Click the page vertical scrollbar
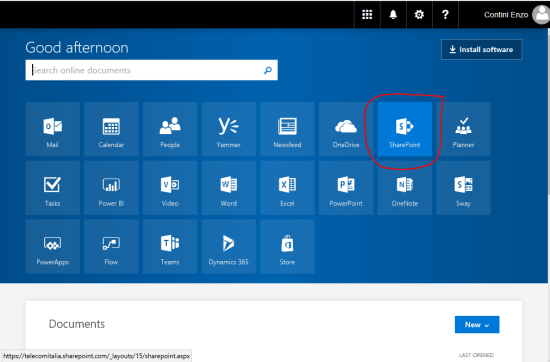550x362 pixels. point(548,112)
